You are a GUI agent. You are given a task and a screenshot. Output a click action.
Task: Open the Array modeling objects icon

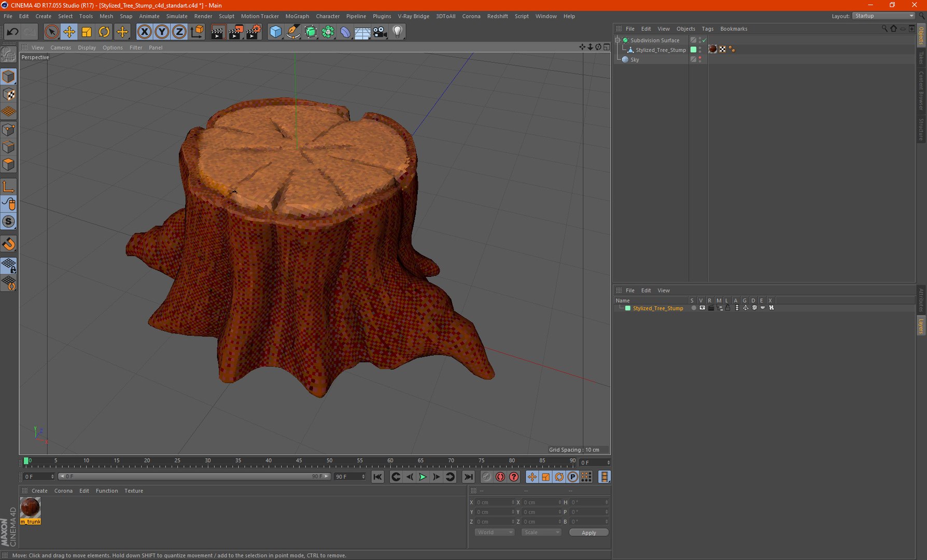pyautogui.click(x=328, y=32)
